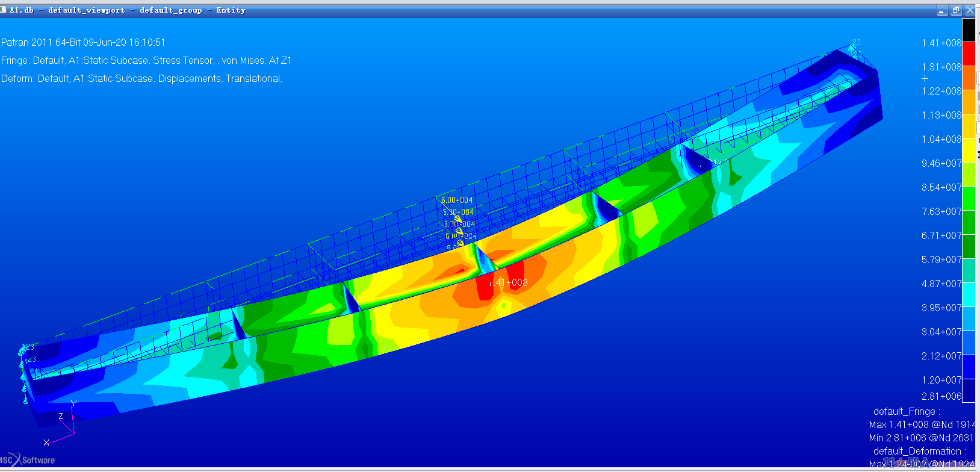Image resolution: width=980 pixels, height=472 pixels.
Task: Click the dark orange swatch below 1.31+008
Action: [x=969, y=78]
